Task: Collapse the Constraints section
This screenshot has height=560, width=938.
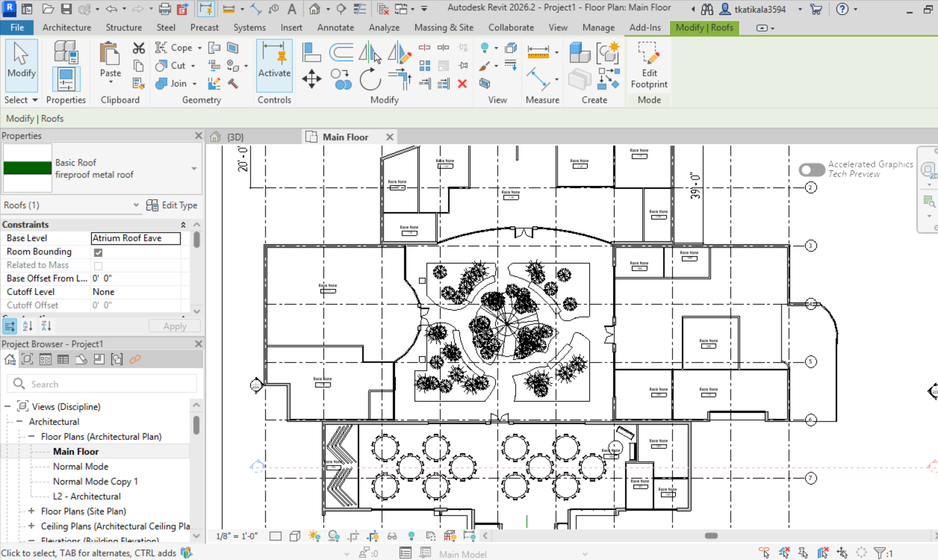Action: [x=183, y=224]
